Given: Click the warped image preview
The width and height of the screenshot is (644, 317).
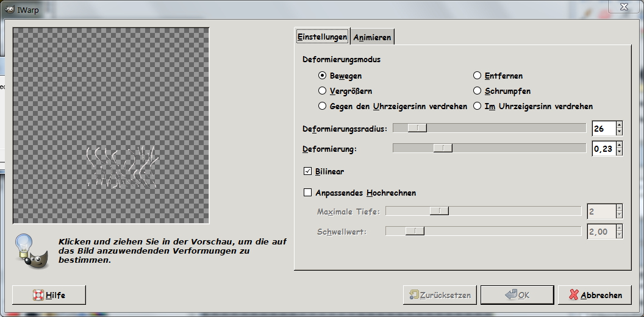Looking at the screenshot, I should click(x=111, y=126).
